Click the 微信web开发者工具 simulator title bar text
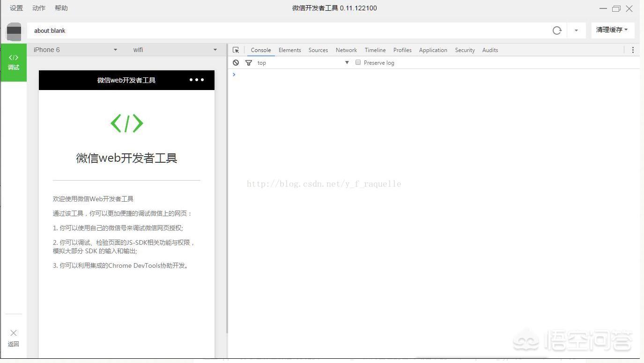 [126, 80]
